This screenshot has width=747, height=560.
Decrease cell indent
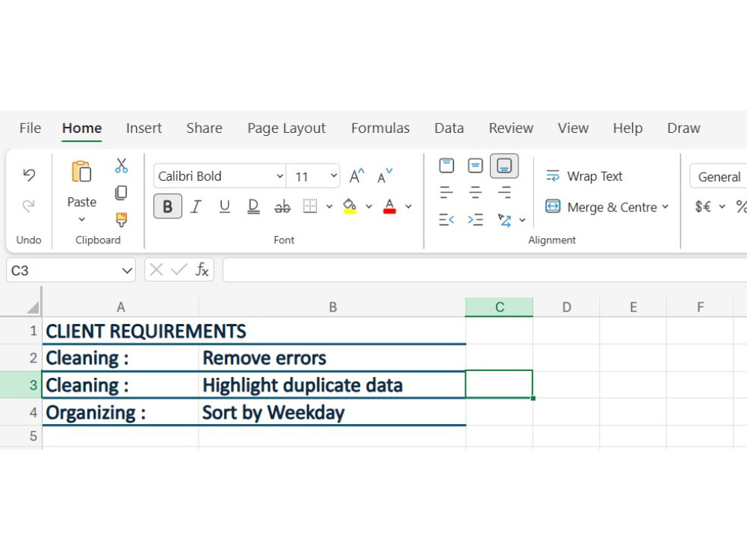[447, 220]
